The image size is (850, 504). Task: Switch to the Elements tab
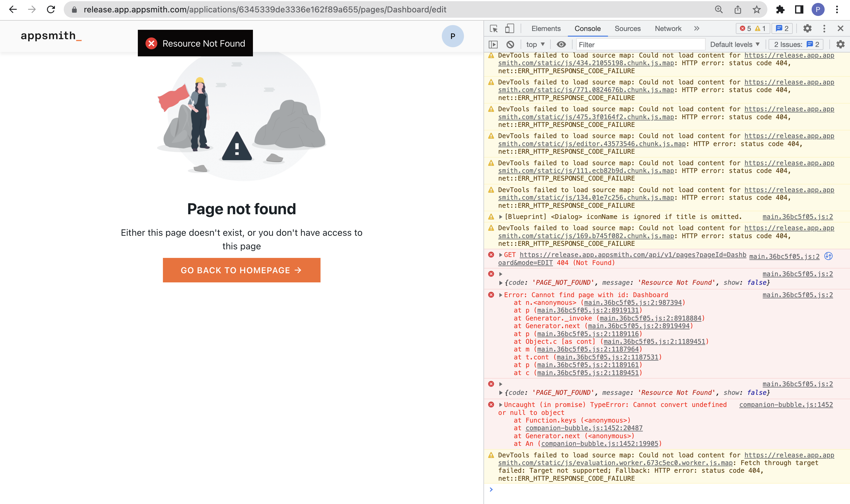pyautogui.click(x=546, y=29)
